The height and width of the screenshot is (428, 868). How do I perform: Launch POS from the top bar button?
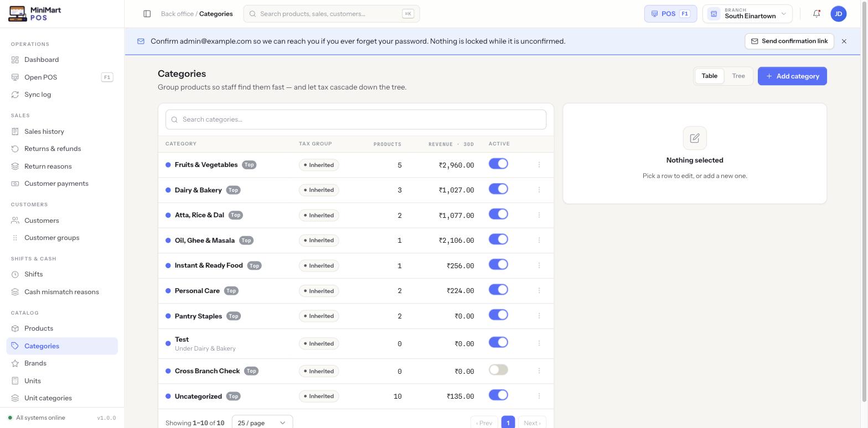[670, 14]
